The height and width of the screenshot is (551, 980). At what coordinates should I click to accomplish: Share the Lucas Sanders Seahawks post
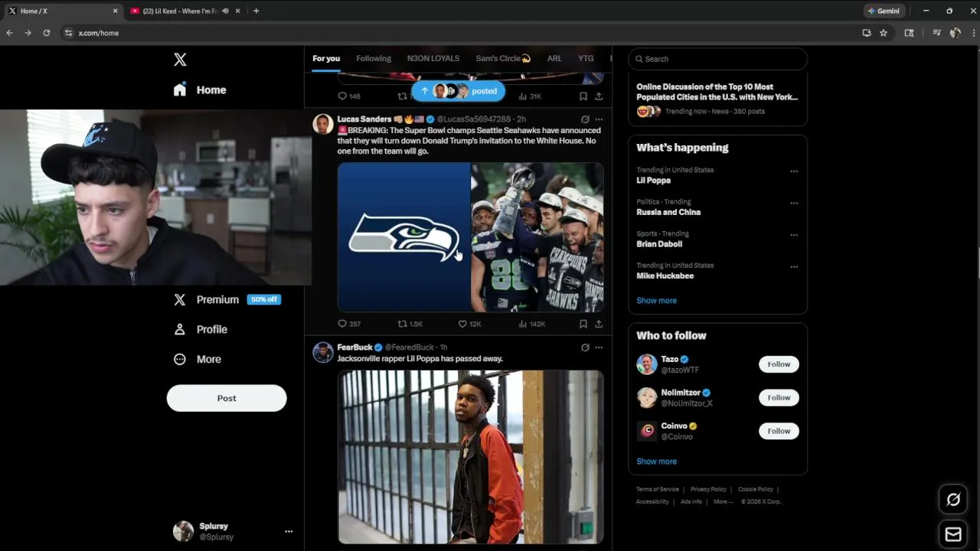[x=599, y=324]
